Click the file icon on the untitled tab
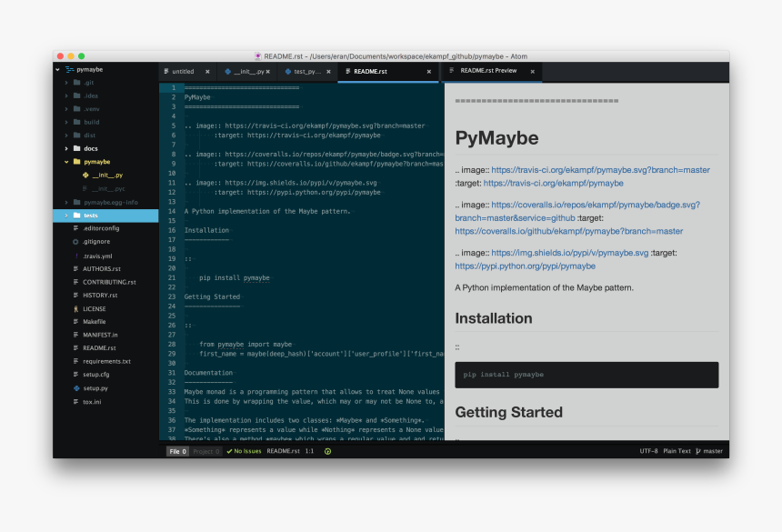The width and height of the screenshot is (782, 532). (x=166, y=71)
